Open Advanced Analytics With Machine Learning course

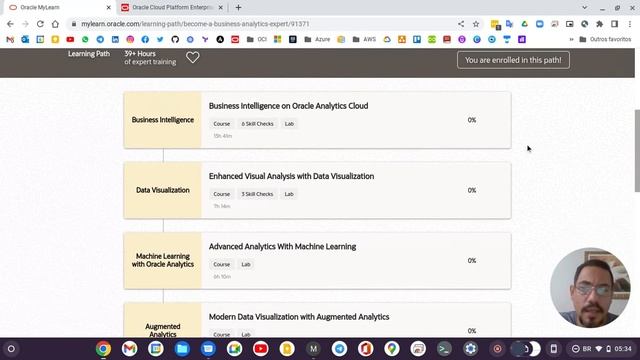[282, 247]
